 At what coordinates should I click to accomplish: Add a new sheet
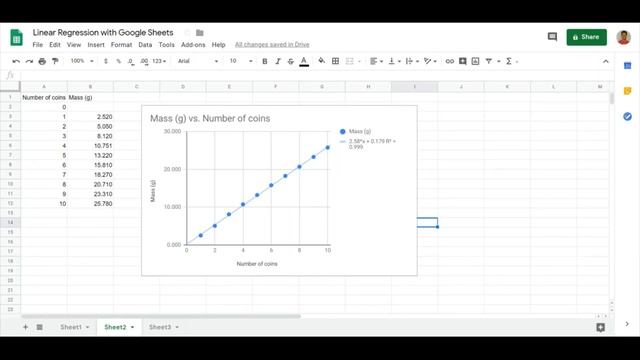pyautogui.click(x=25, y=327)
